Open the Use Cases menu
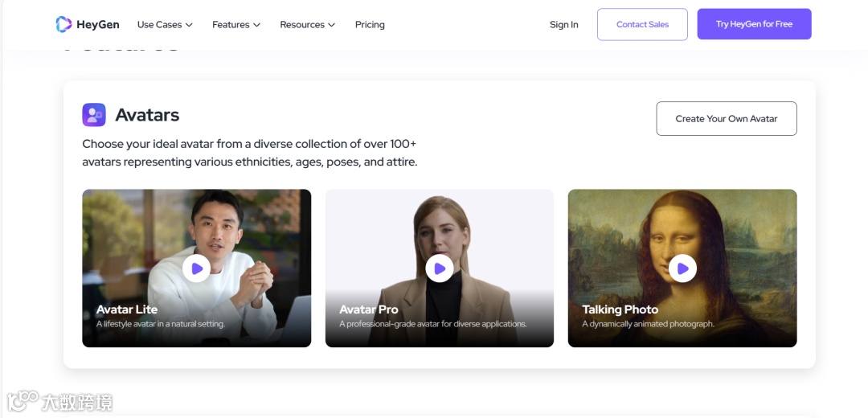The image size is (868, 418). coord(165,24)
